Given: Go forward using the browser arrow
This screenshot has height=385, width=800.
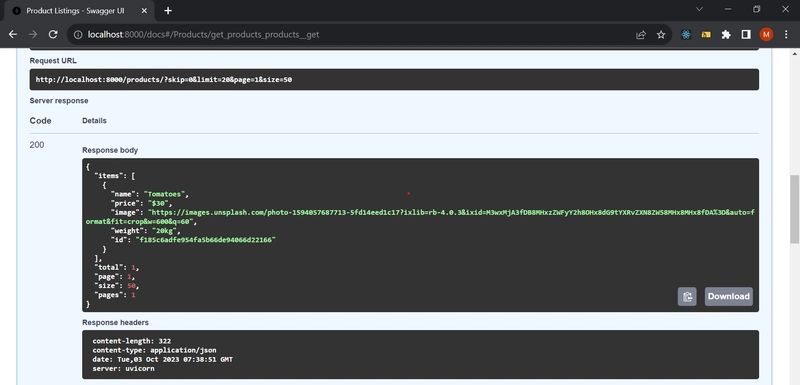Looking at the screenshot, I should coord(33,34).
